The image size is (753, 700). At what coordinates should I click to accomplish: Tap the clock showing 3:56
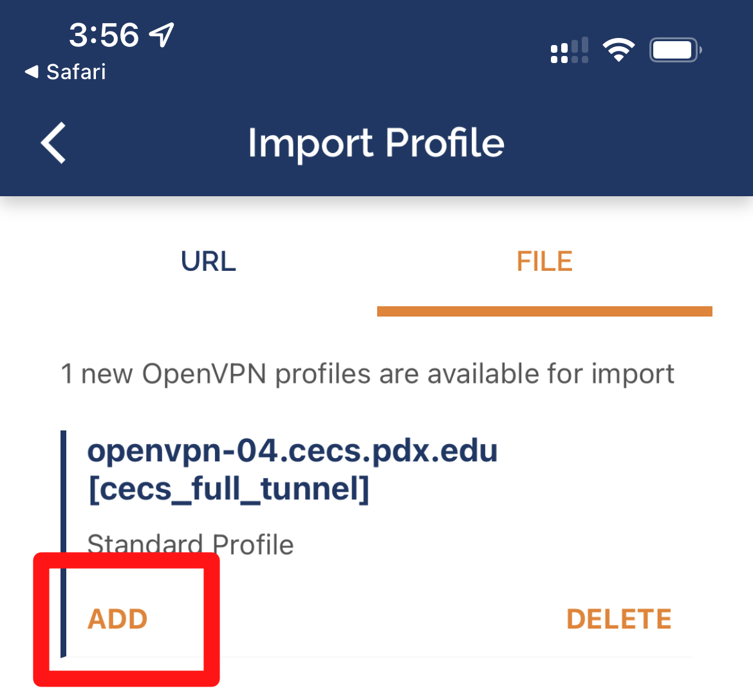click(104, 35)
